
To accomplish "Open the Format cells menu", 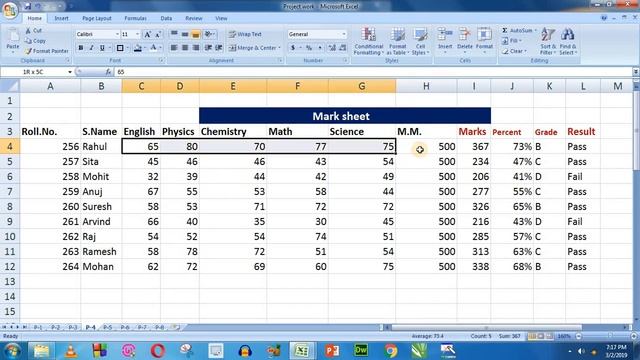I will 484,41.
